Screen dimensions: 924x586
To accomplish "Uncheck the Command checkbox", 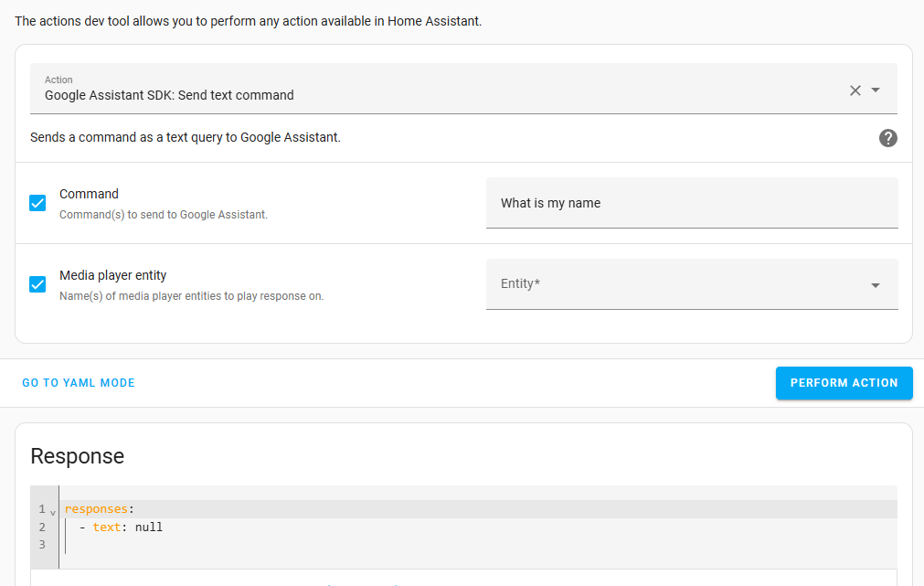I will (37, 203).
